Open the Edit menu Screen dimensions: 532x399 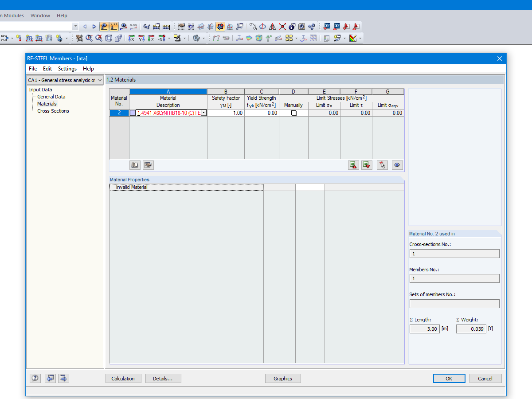(47, 69)
